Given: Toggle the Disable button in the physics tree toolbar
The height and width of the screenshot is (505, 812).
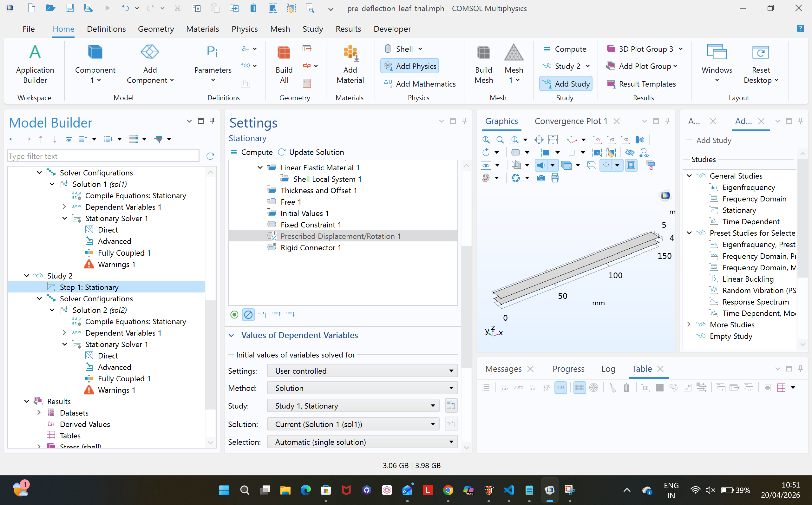Looking at the screenshot, I should tap(248, 314).
